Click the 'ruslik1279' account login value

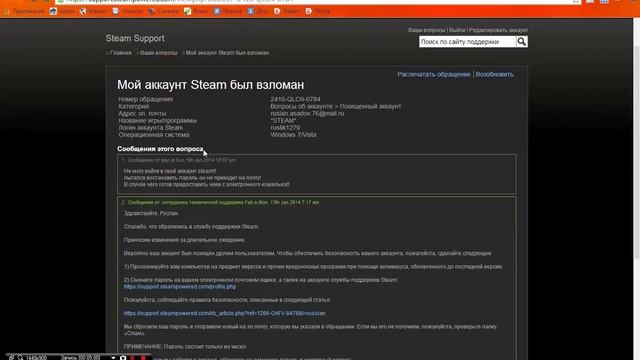tap(285, 128)
